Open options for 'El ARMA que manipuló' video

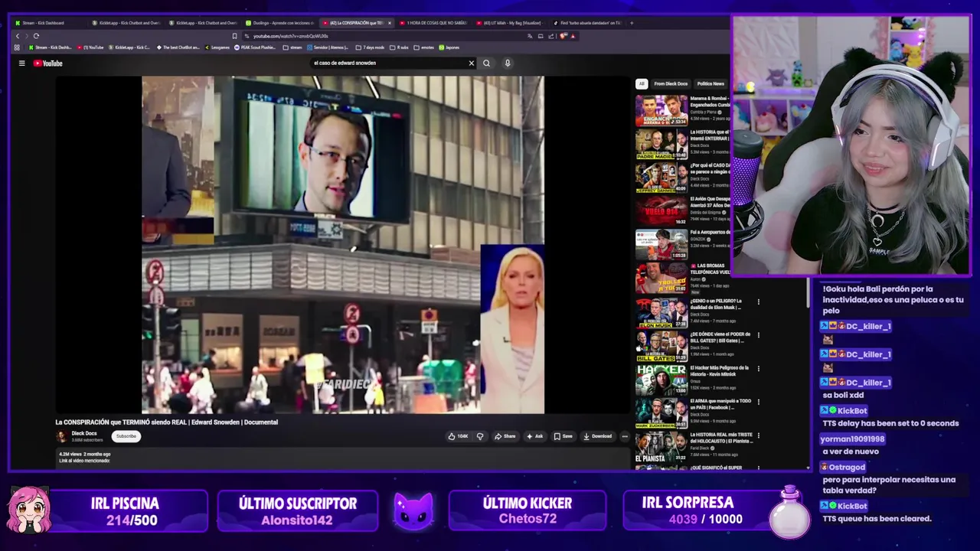[759, 403]
